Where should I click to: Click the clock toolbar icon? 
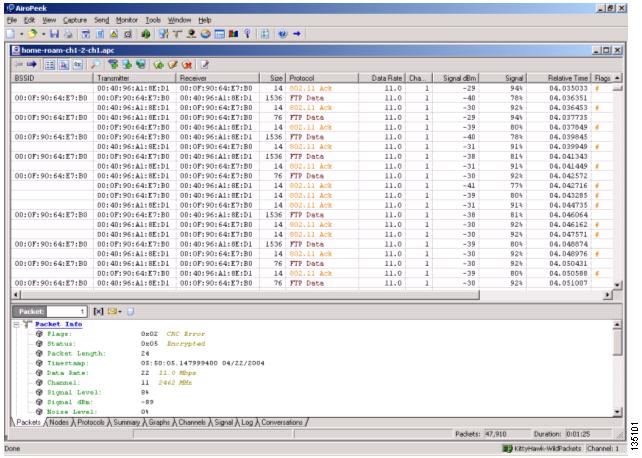point(128,34)
